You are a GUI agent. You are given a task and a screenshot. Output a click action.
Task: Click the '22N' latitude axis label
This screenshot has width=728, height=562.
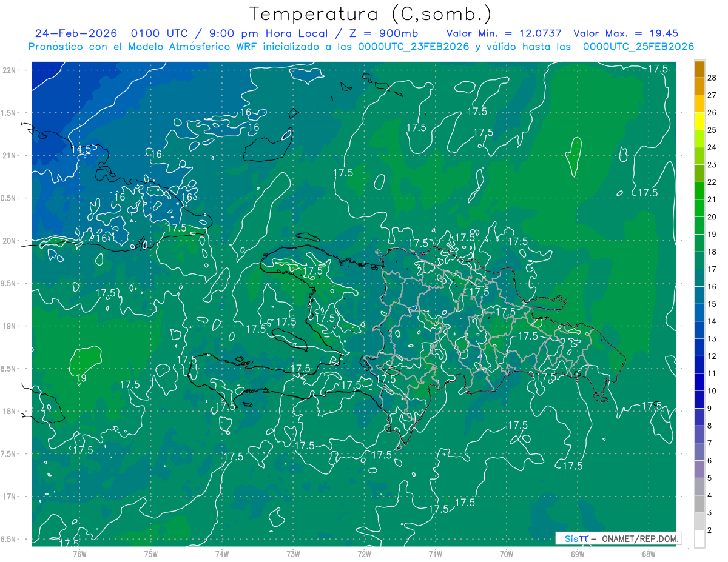(x=10, y=70)
